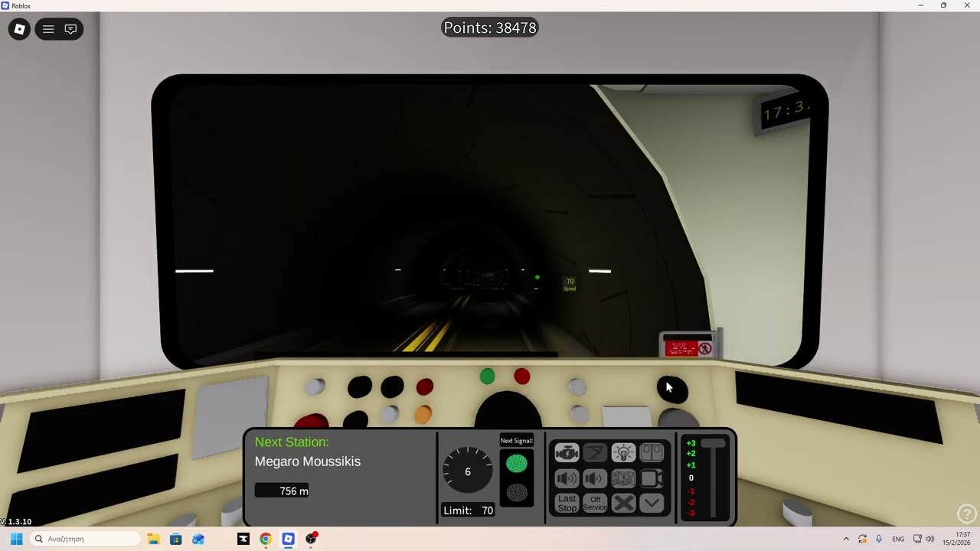
Task: Click the Next Signal label
Action: tap(517, 441)
